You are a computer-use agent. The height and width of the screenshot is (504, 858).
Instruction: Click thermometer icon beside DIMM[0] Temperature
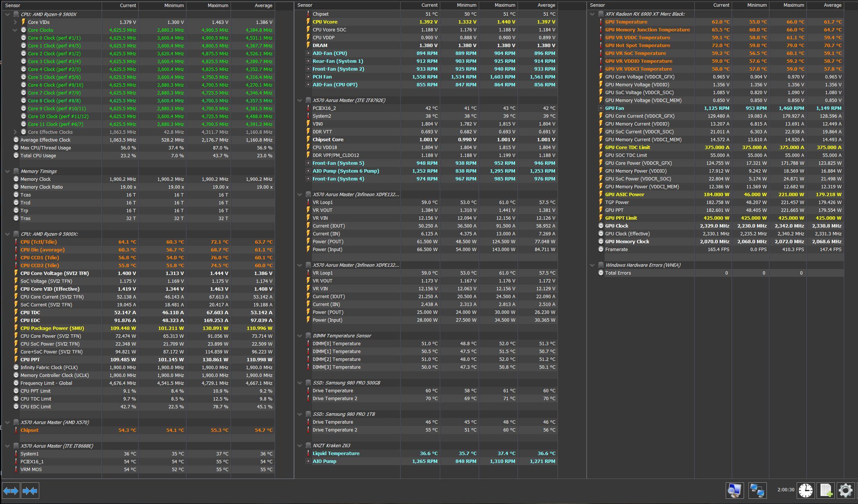pos(308,343)
